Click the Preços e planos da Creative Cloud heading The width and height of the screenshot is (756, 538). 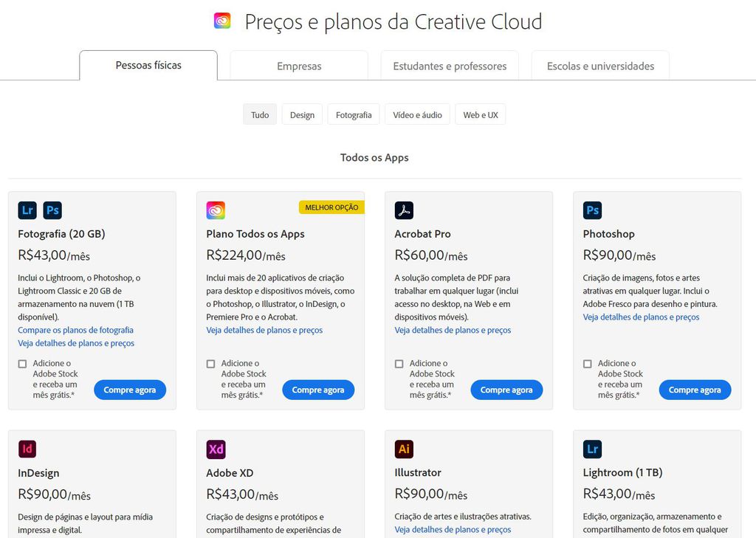pyautogui.click(x=394, y=22)
